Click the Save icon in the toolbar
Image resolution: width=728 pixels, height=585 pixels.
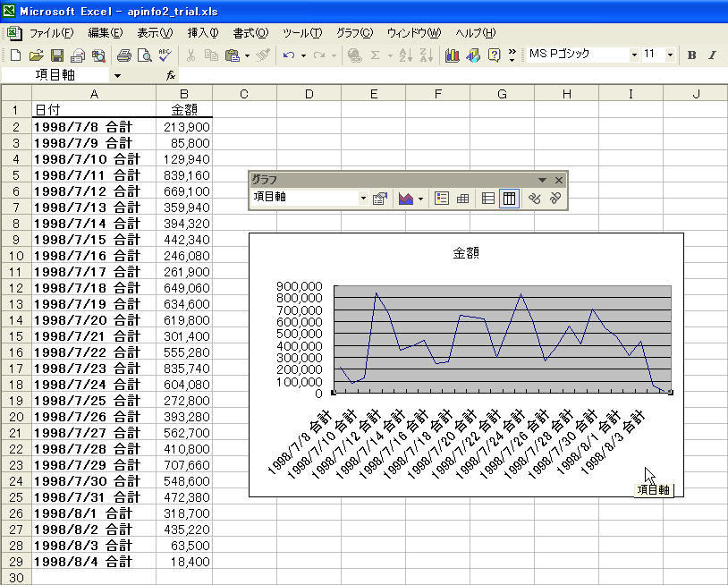(x=56, y=55)
